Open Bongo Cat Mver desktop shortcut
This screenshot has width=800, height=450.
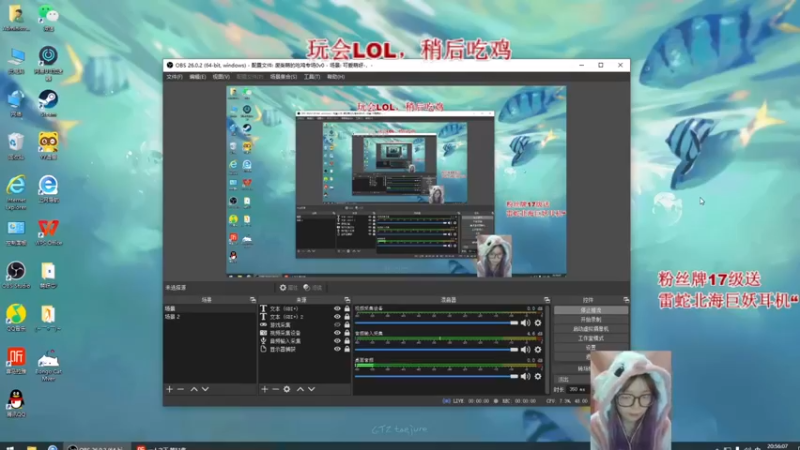[48, 364]
